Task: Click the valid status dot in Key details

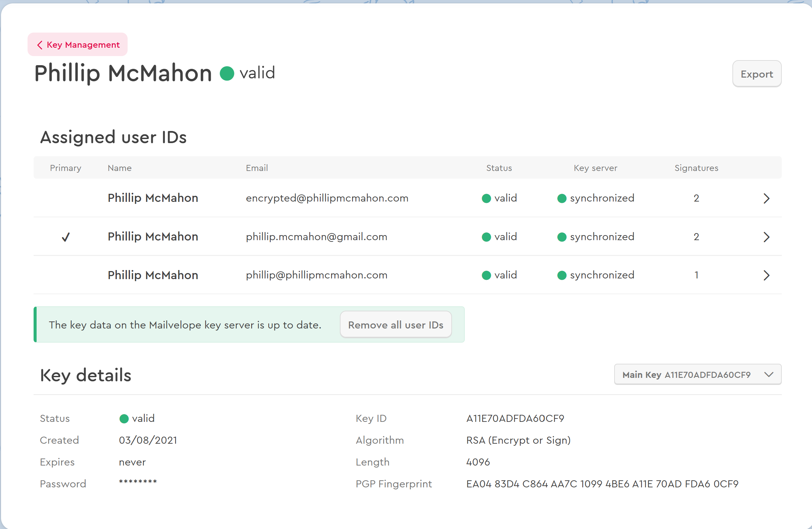Action: (124, 418)
